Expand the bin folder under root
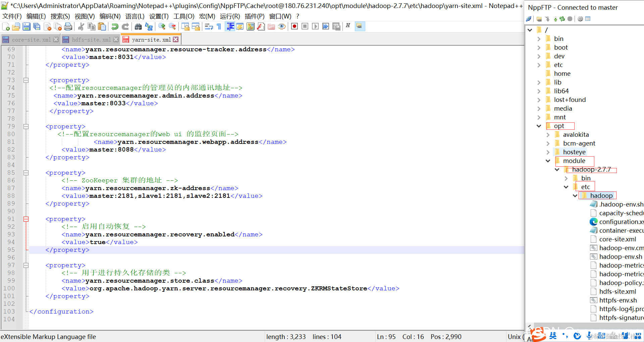This screenshot has height=342, width=644. click(x=539, y=39)
